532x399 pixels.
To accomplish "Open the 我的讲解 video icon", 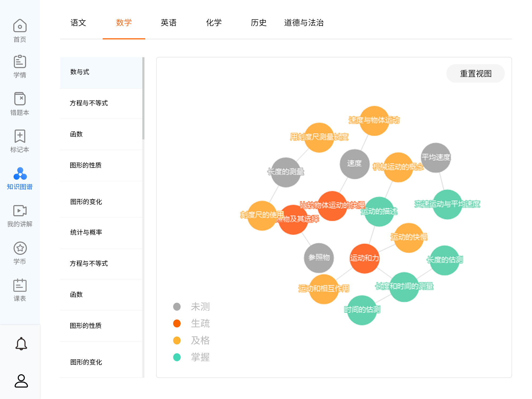I will (20, 210).
